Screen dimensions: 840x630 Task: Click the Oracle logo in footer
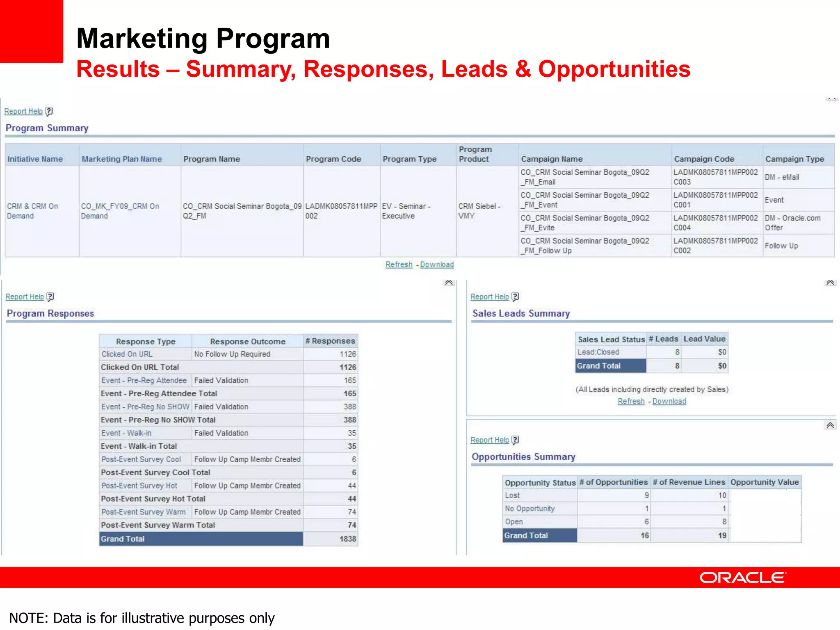pyautogui.click(x=743, y=577)
